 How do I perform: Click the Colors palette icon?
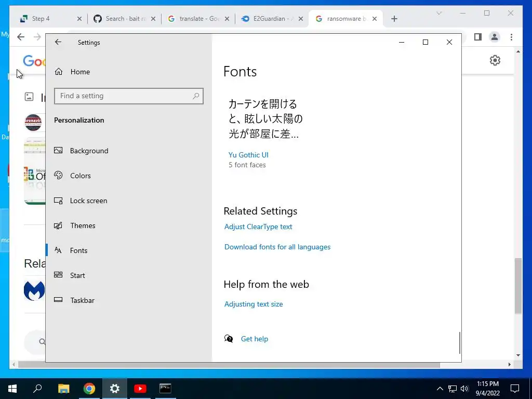(58, 175)
